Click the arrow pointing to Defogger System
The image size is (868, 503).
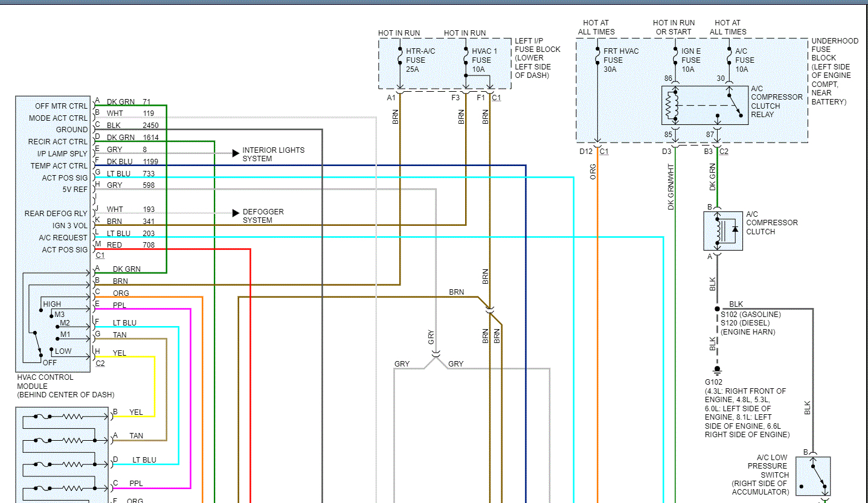point(236,213)
